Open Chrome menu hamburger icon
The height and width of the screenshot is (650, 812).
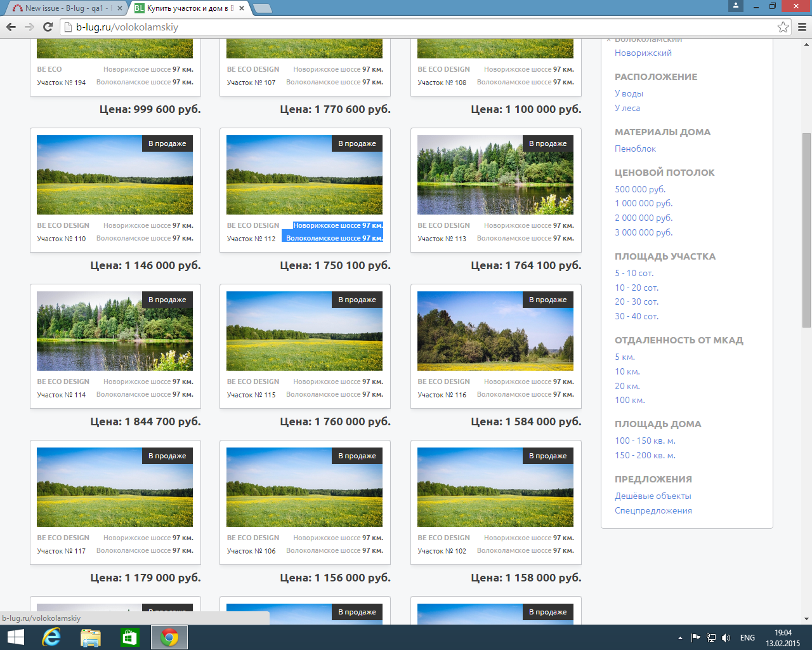click(802, 27)
